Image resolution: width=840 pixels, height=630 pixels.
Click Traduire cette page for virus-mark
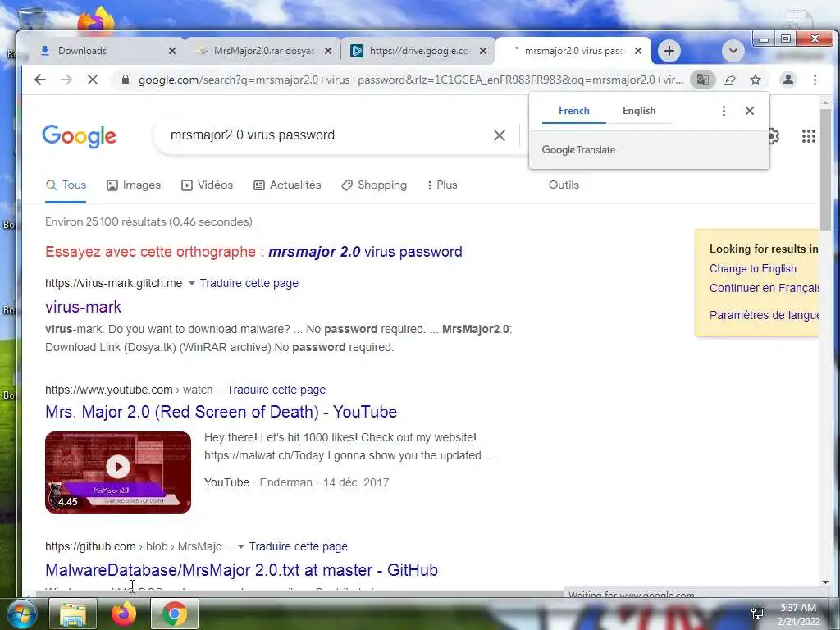click(x=249, y=283)
